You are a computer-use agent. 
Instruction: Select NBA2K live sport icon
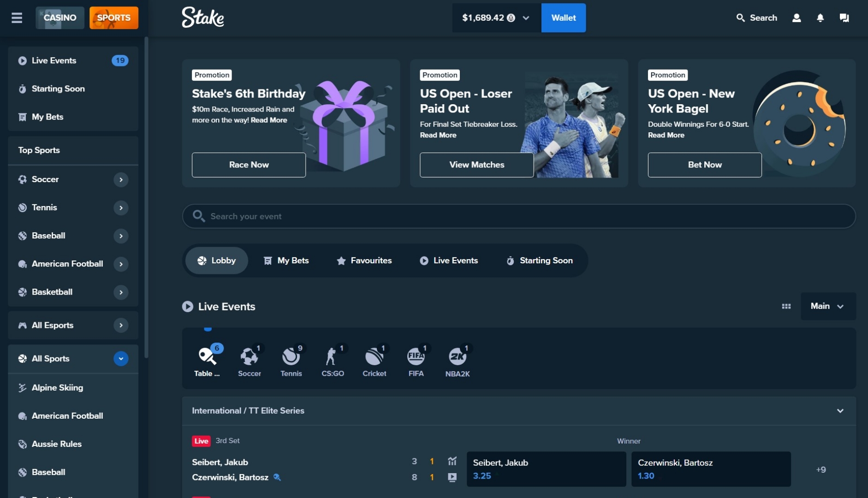click(x=458, y=361)
